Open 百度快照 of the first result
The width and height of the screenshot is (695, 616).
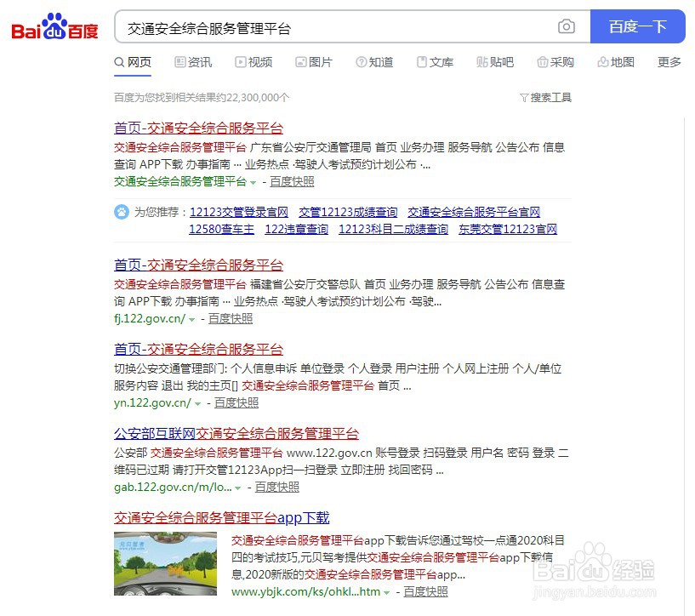coord(292,182)
